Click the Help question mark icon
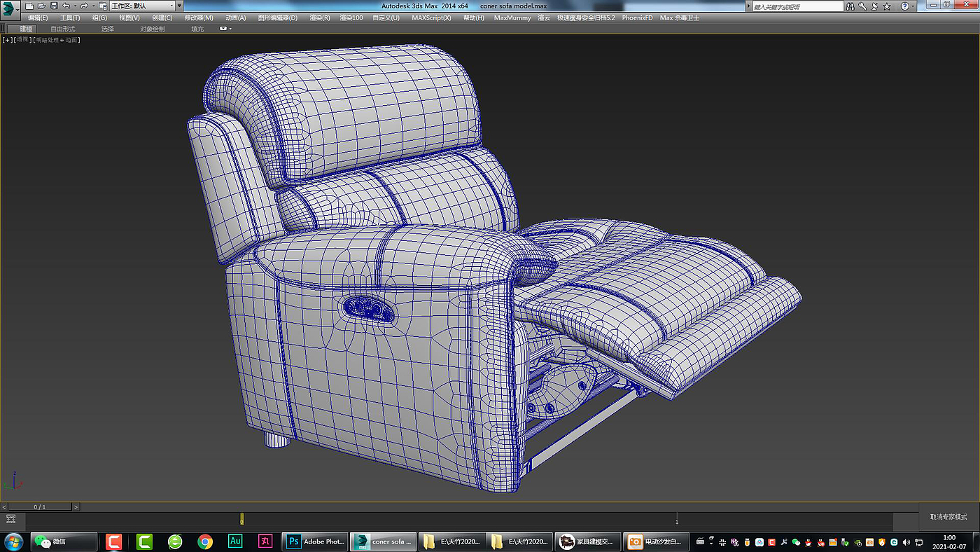The width and height of the screenshot is (980, 552). [904, 6]
